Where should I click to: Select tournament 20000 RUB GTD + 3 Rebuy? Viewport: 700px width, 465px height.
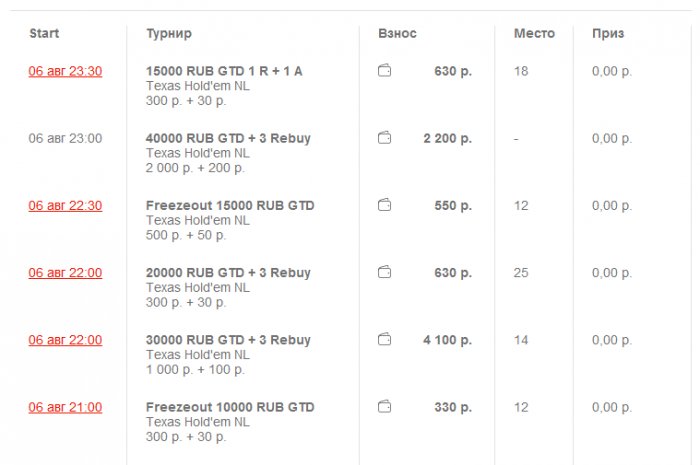pos(228,272)
